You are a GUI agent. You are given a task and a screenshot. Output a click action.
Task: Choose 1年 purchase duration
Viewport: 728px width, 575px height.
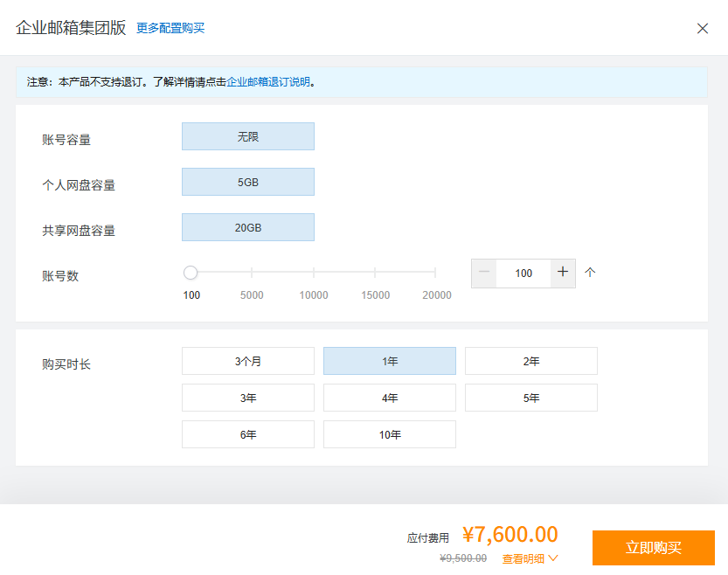390,361
